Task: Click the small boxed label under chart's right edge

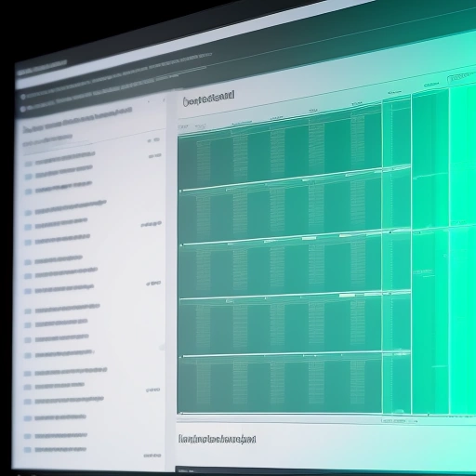Action: coord(399,420)
